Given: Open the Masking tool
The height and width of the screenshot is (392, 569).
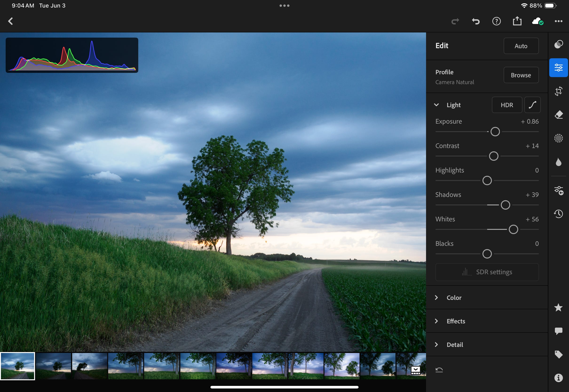Looking at the screenshot, I should [558, 138].
